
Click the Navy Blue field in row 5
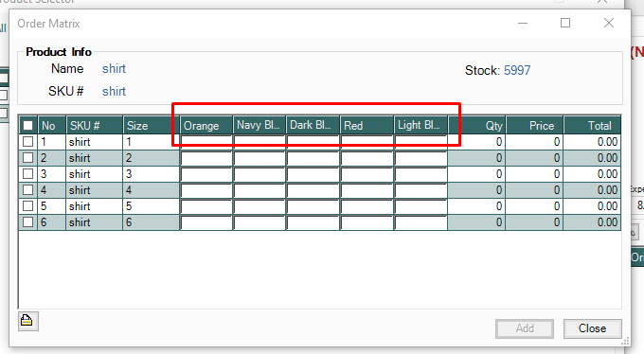[259, 206]
